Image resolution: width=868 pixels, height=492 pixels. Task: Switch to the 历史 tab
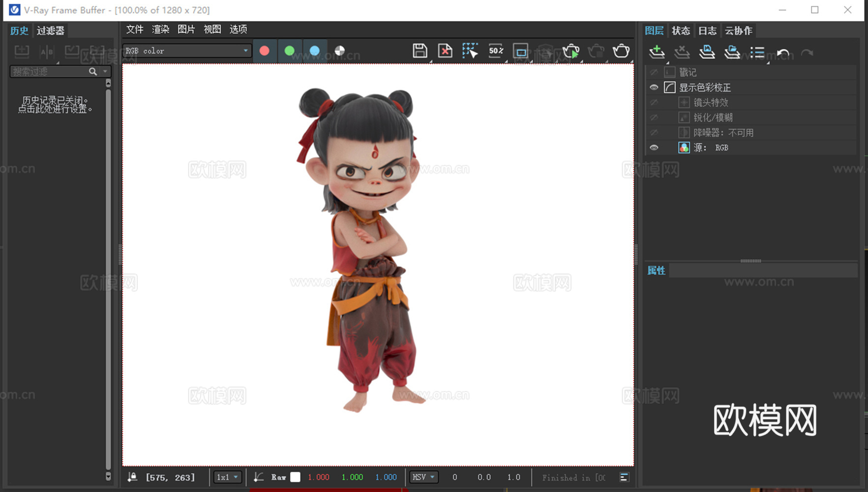pos(19,31)
